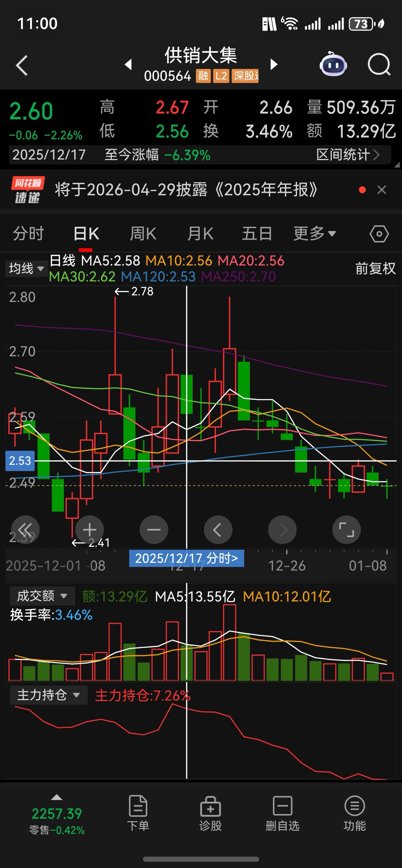Toggle the 前复权 adjustment mode
The height and width of the screenshot is (868, 402).
point(376,269)
